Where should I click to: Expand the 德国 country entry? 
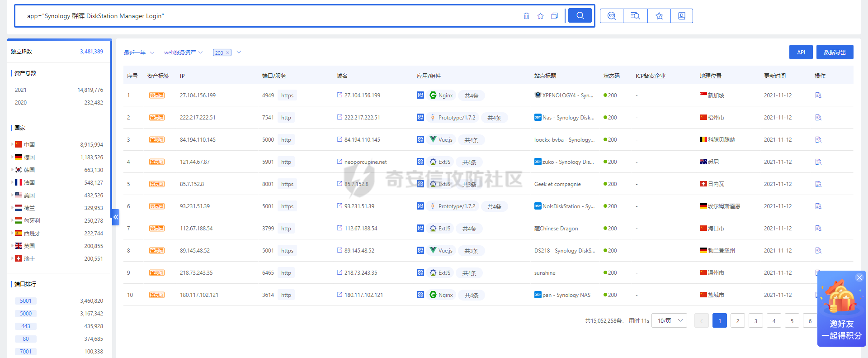pyautogui.click(x=12, y=157)
